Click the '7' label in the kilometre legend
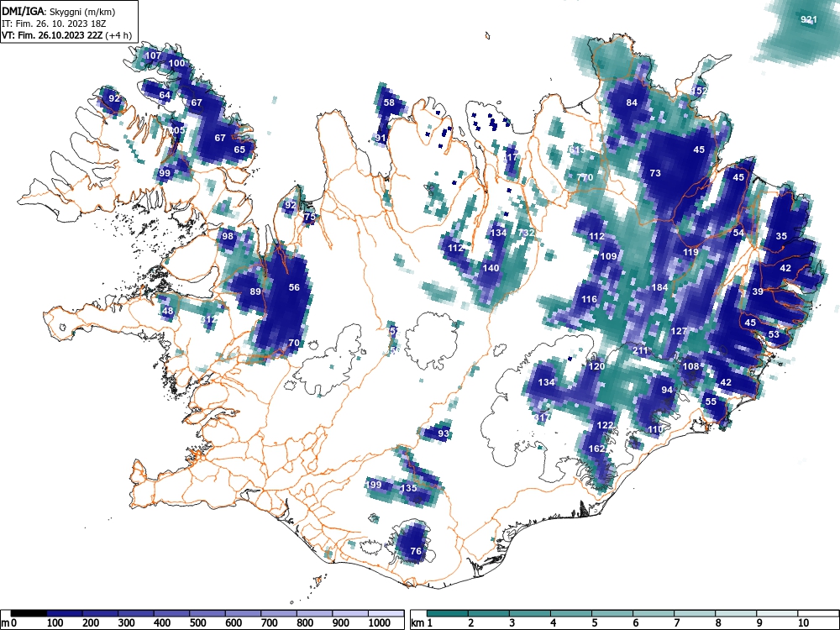This screenshot has width=840, height=630. pos(676,623)
